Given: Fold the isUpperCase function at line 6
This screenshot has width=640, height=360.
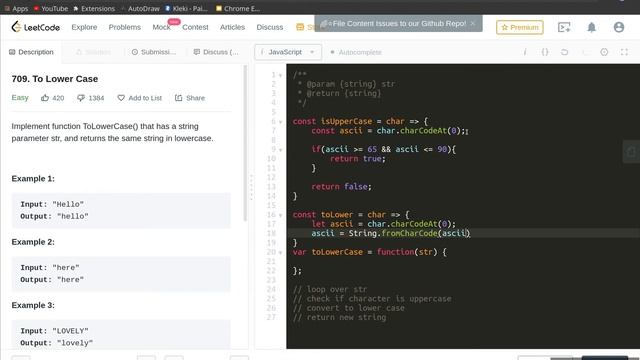Looking at the screenshot, I should click(280, 122).
